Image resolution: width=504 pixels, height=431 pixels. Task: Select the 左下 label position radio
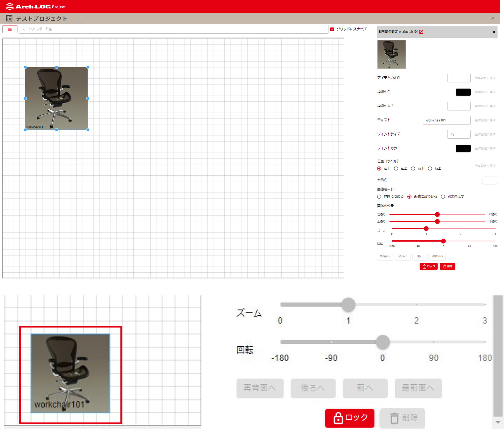(x=379, y=168)
